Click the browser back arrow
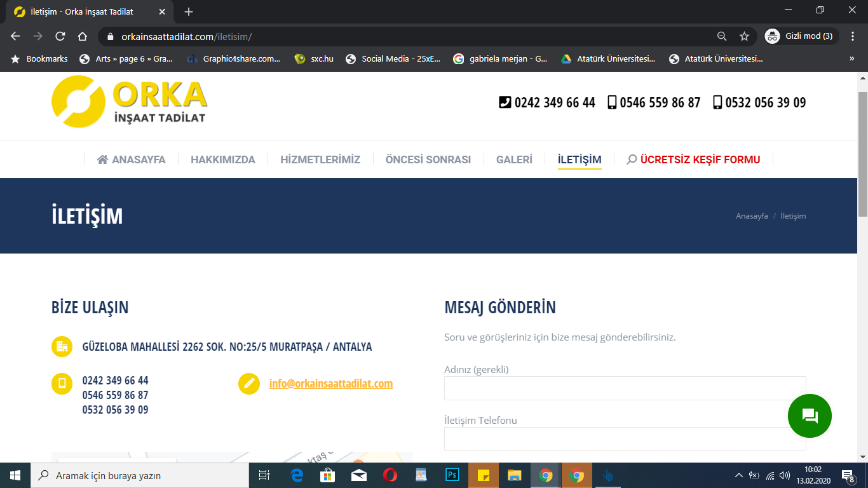 pyautogui.click(x=15, y=36)
